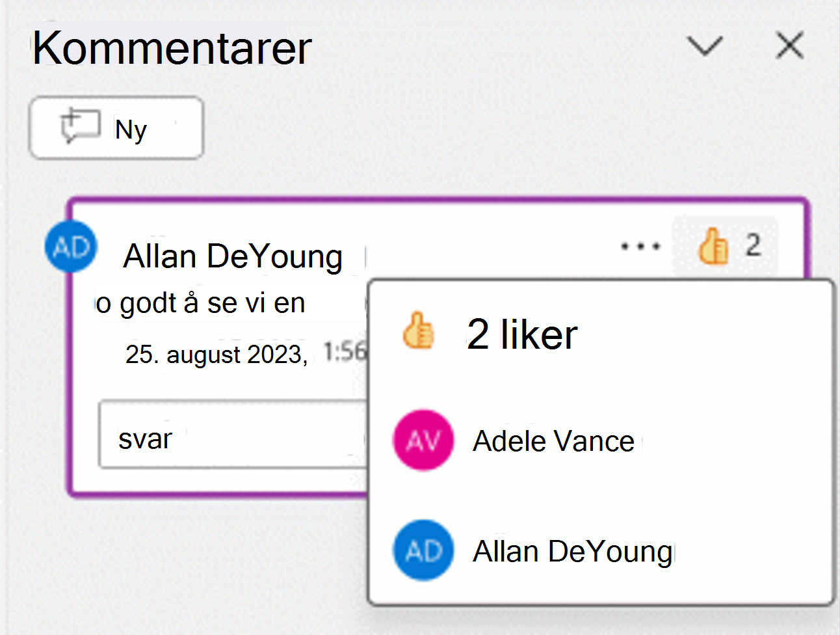Click Allan DeYoung's blue avatar in likes list
Image resolution: width=840 pixels, height=635 pixels.
pos(423,550)
